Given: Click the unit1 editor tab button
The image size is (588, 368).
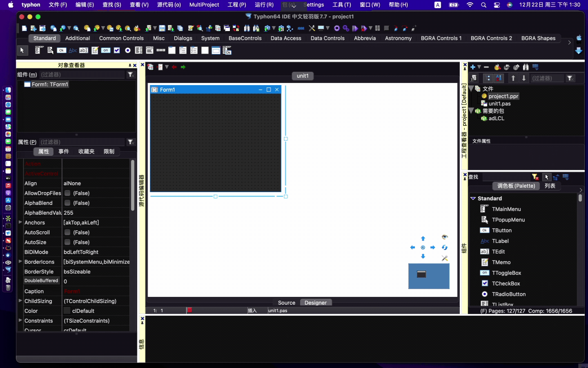Looking at the screenshot, I should 303,76.
